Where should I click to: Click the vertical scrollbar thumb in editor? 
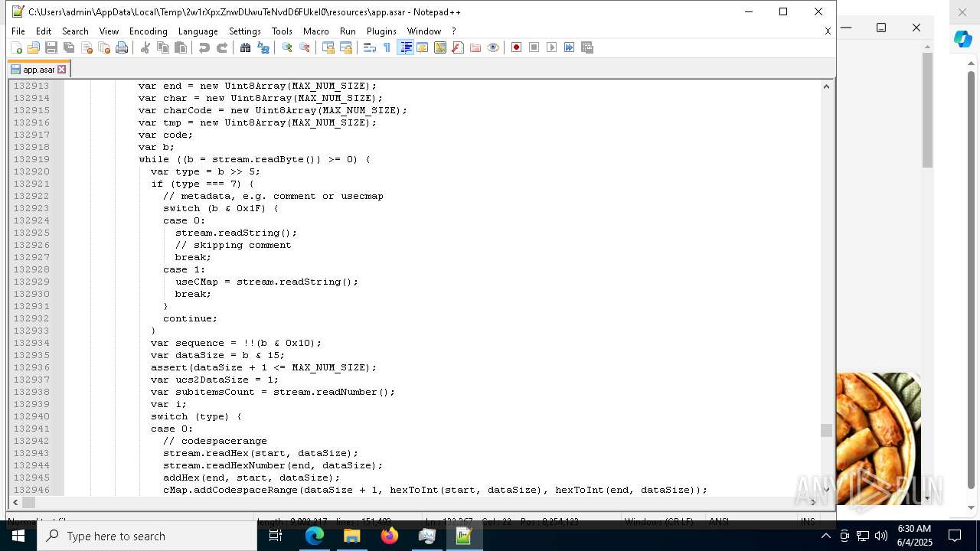(826, 431)
